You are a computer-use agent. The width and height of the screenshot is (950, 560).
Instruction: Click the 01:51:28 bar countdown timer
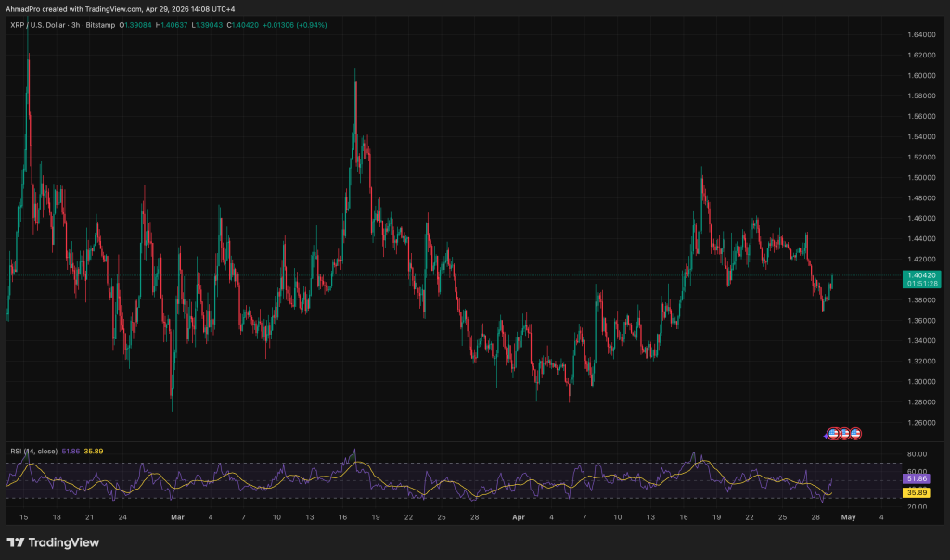click(x=920, y=284)
